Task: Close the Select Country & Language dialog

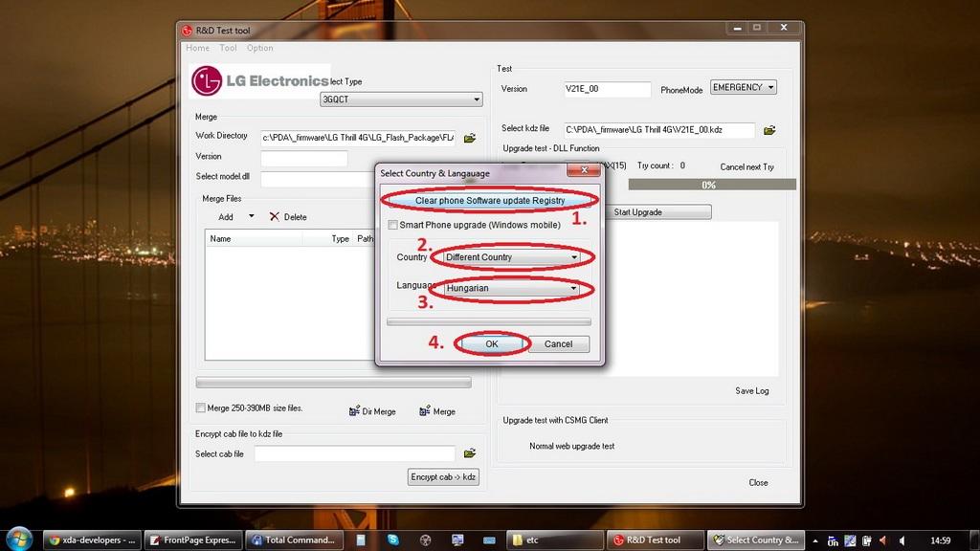Action: [583, 170]
